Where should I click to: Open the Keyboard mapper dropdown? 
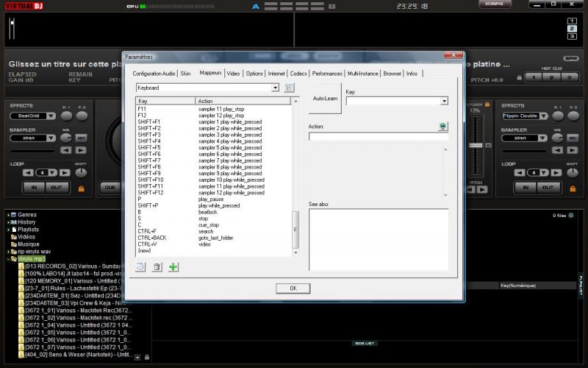pos(275,88)
